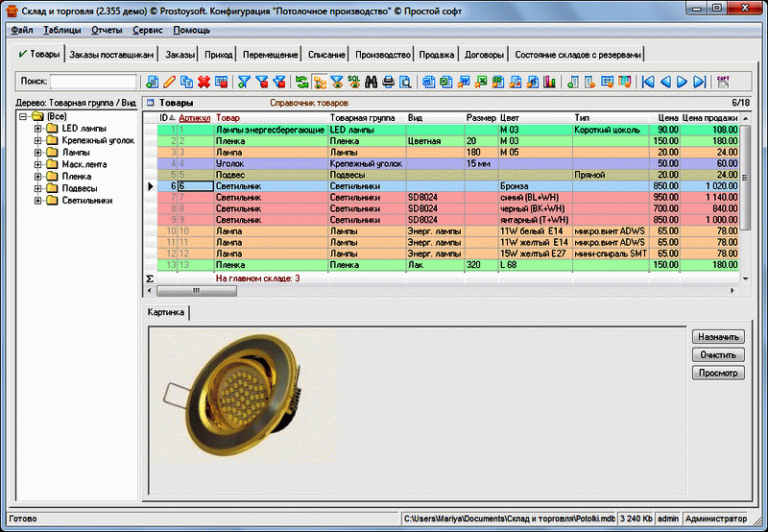768x532 pixels.
Task: Open column settings with gear column icon
Action: [x=589, y=82]
